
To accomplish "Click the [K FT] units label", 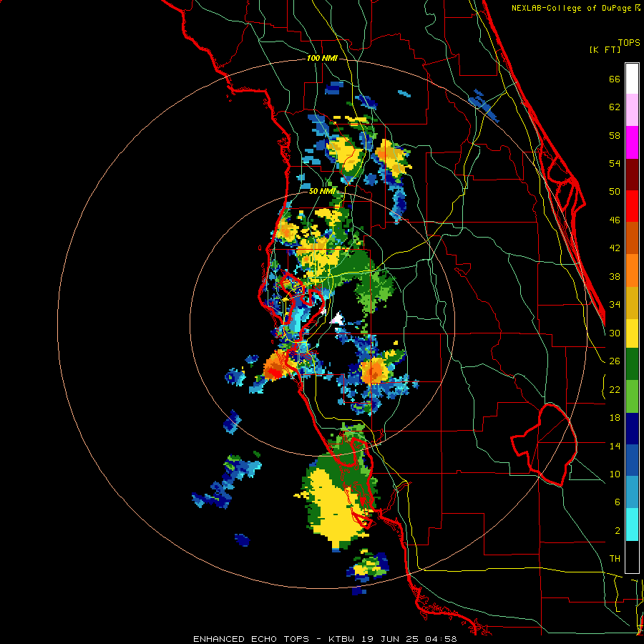I will tap(605, 49).
